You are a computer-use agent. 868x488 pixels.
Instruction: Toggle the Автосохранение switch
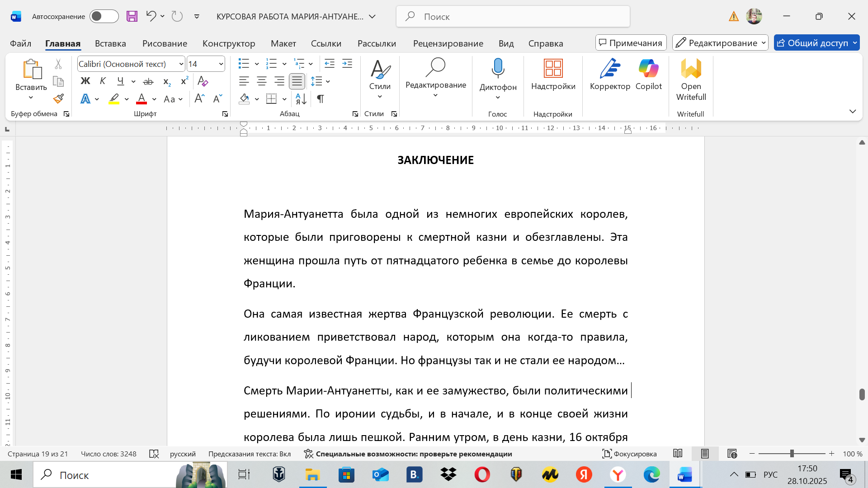[x=104, y=17]
